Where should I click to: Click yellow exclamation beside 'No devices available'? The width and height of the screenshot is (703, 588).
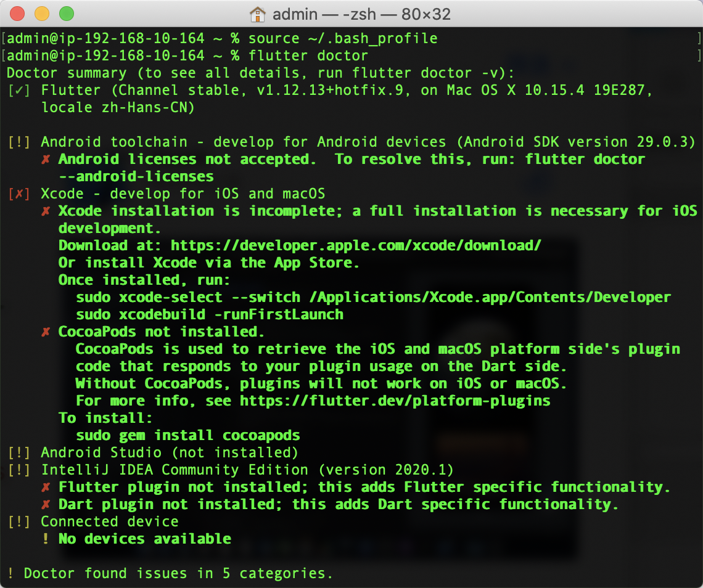coord(46,539)
